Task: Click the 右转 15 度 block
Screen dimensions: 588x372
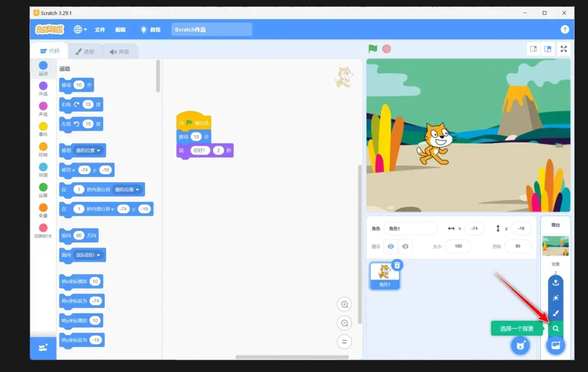Action: pyautogui.click(x=81, y=105)
